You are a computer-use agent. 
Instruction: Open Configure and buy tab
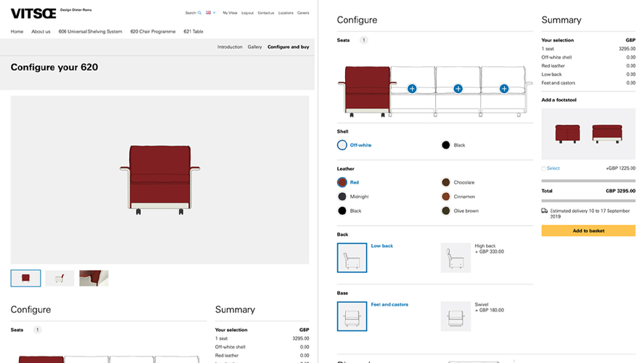pyautogui.click(x=289, y=47)
